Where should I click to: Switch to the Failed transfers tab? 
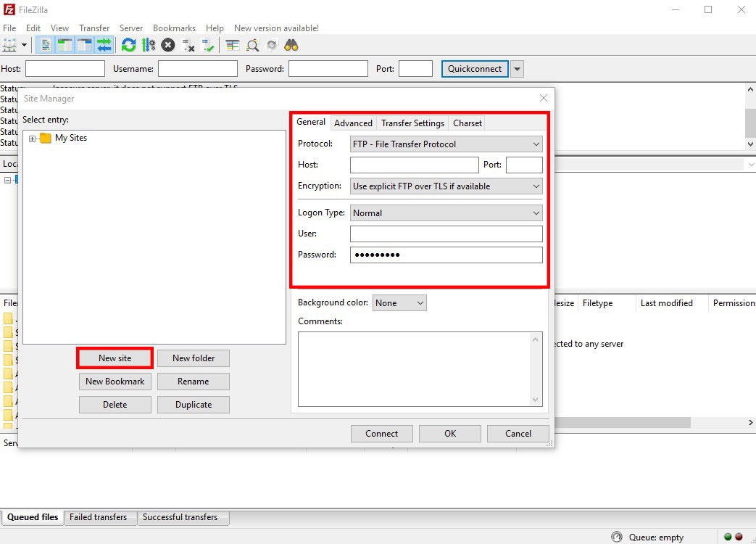tap(99, 517)
